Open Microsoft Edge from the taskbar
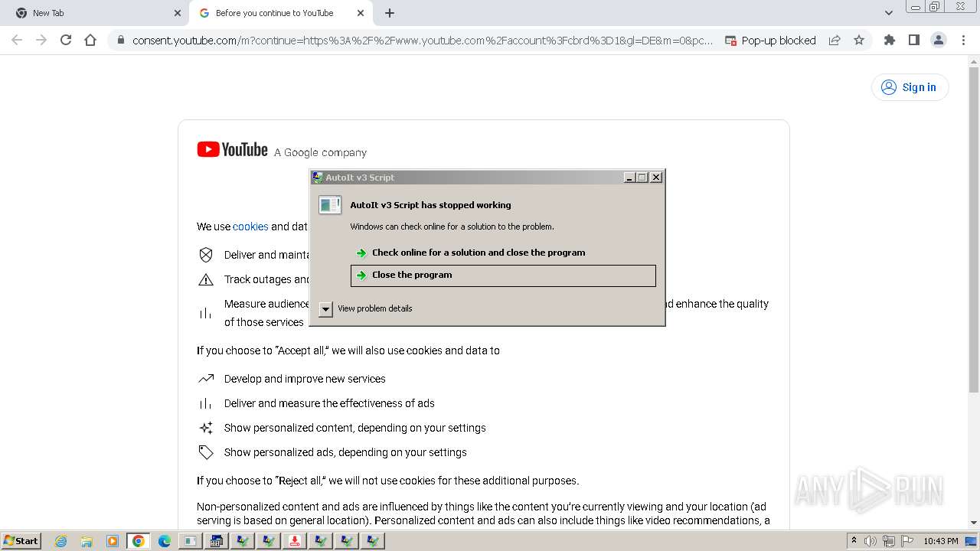Viewport: 980px width, 551px height. (165, 541)
